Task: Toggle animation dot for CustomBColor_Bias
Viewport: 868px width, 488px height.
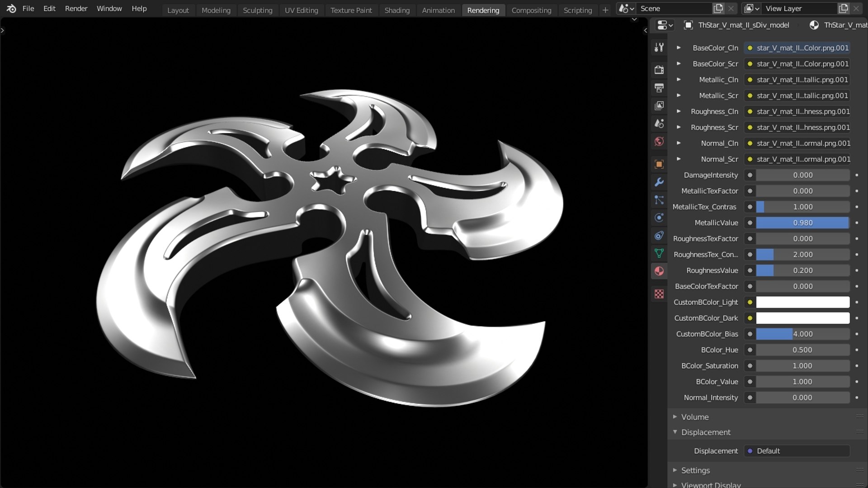Action: tap(857, 334)
